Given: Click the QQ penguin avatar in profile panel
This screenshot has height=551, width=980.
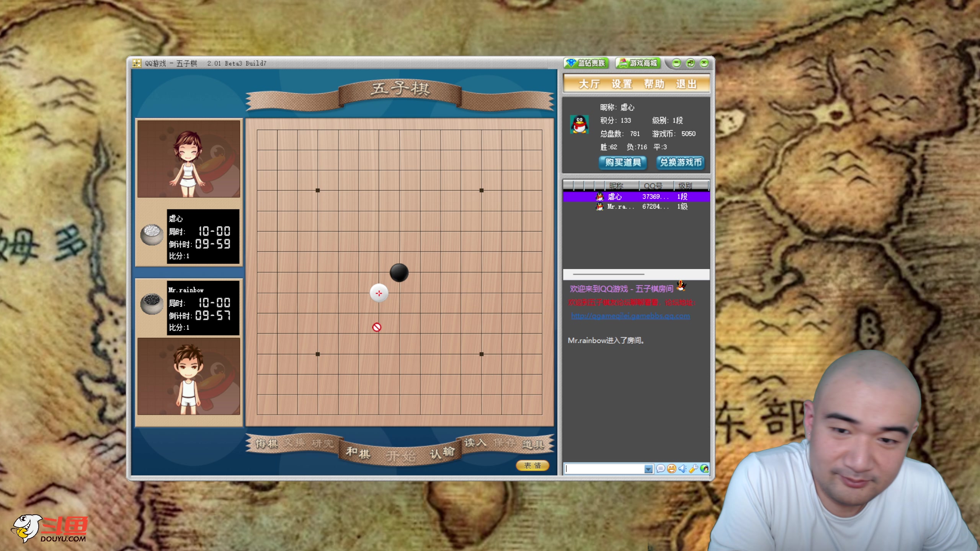Looking at the screenshot, I should pyautogui.click(x=580, y=124).
